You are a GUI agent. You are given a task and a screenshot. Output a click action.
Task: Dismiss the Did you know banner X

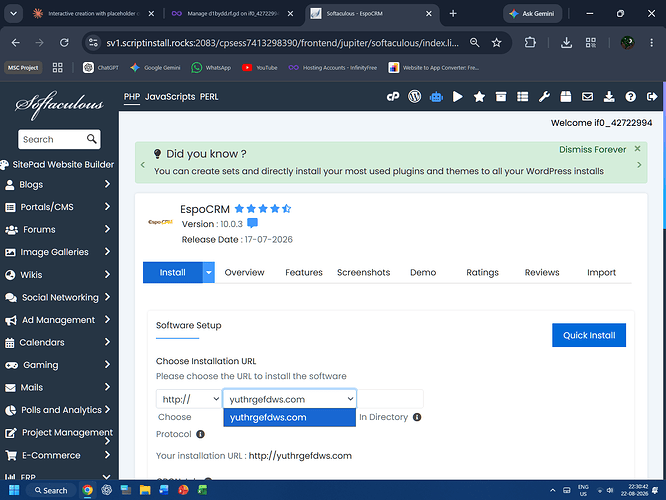point(637,149)
